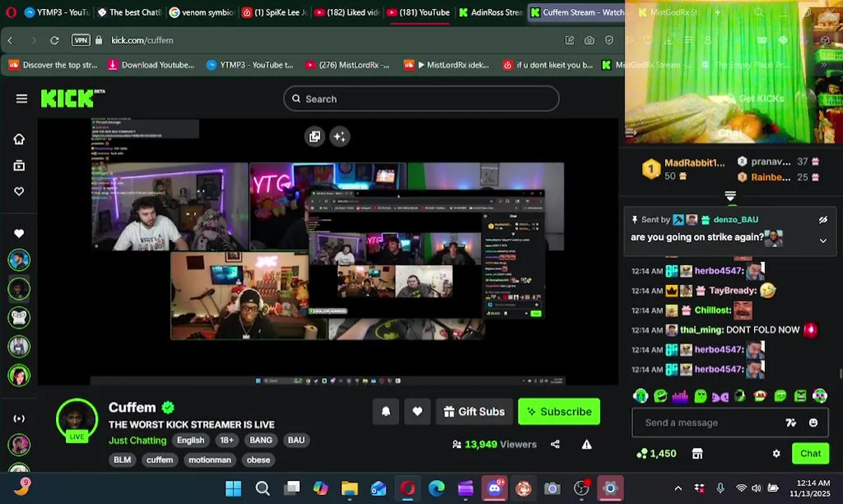The height and width of the screenshot is (504, 843).
Task: Click the chat scrollbar
Action: [839, 374]
